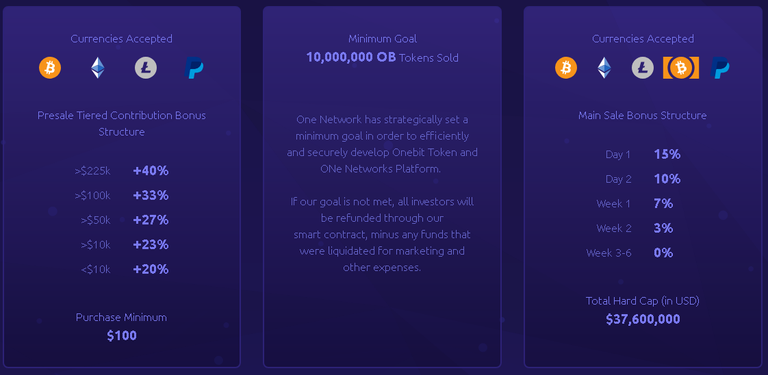Click the Litecoin icon in the main sale card
This screenshot has width=768, height=375.
click(x=642, y=68)
